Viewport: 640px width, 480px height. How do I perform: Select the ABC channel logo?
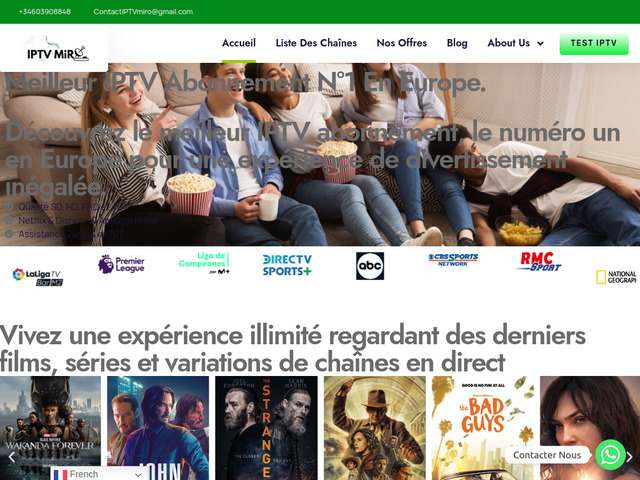tap(370, 266)
